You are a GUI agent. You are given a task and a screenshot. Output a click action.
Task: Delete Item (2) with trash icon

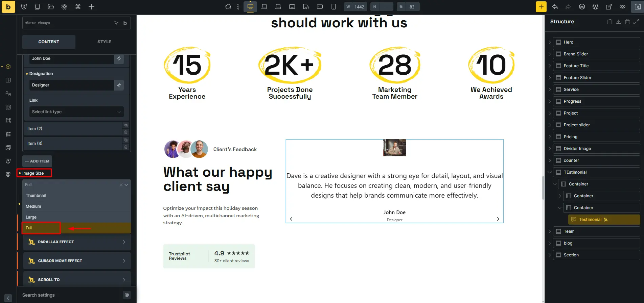point(126,132)
